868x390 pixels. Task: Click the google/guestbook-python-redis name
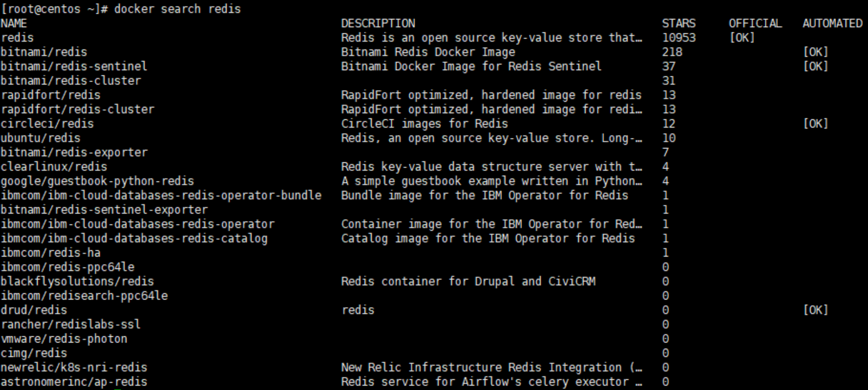click(x=97, y=181)
